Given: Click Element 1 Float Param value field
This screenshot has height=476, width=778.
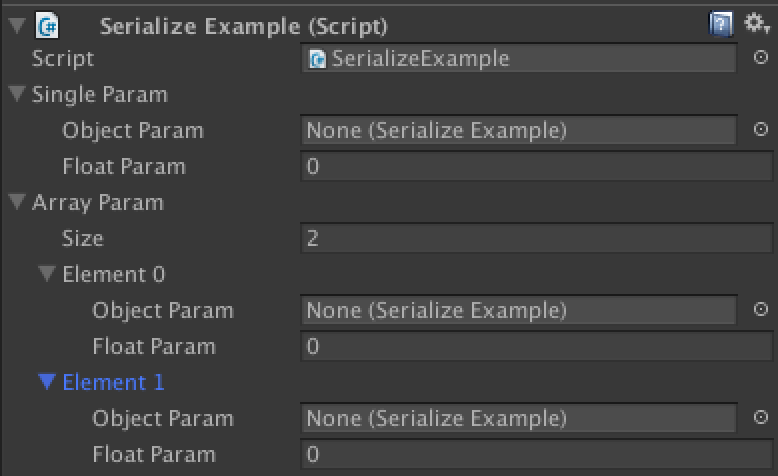Looking at the screenshot, I should (536, 454).
